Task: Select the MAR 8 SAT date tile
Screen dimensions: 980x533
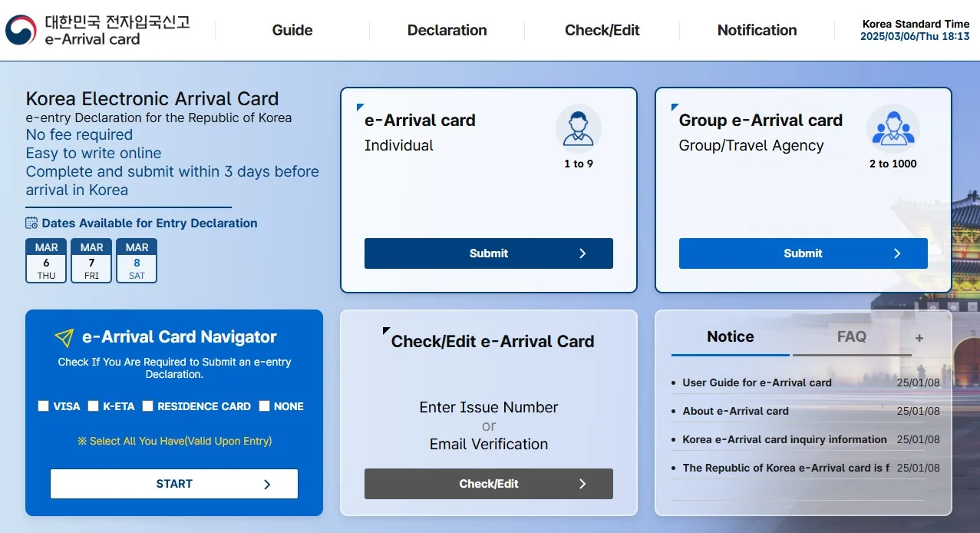Action: [136, 261]
